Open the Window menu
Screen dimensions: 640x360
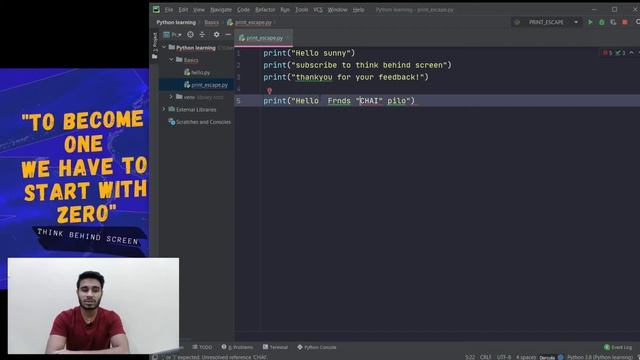click(338, 9)
